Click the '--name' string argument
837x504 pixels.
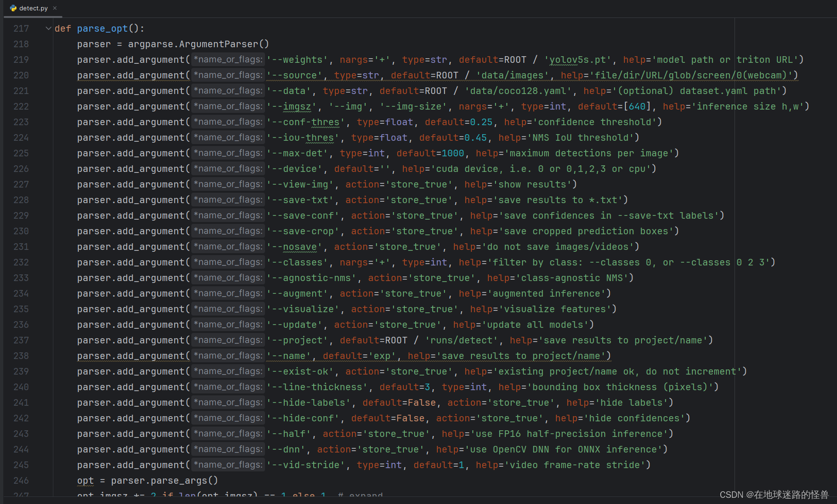(x=289, y=356)
